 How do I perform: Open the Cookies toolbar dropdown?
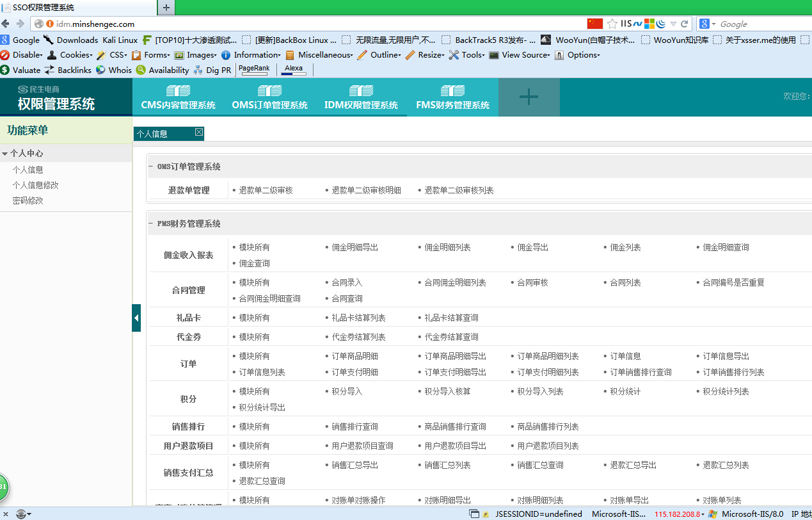pyautogui.click(x=70, y=55)
